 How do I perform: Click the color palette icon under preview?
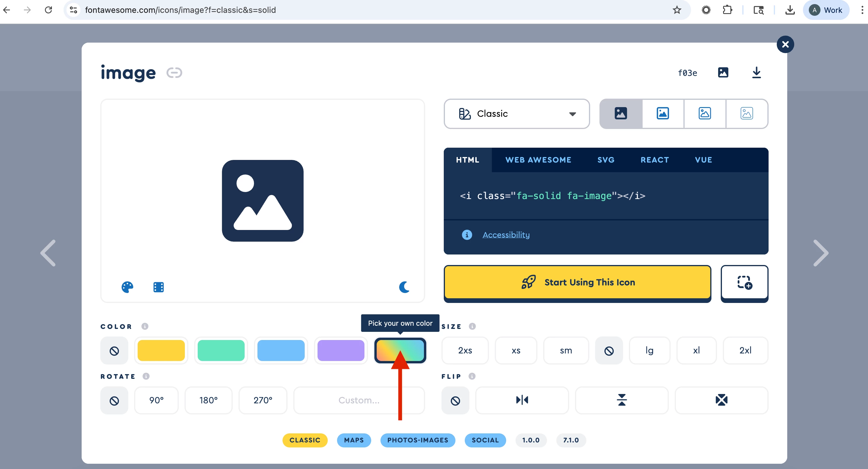click(127, 287)
